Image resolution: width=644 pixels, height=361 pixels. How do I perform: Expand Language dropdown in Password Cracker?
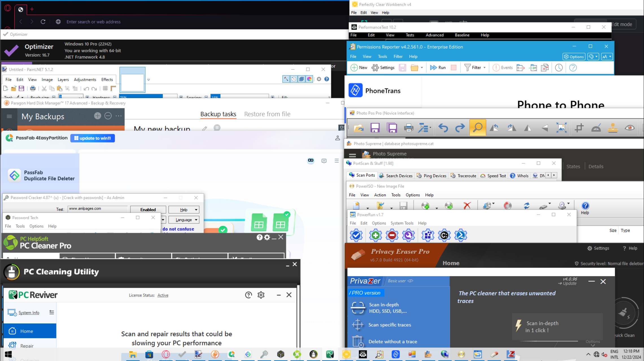click(x=184, y=220)
